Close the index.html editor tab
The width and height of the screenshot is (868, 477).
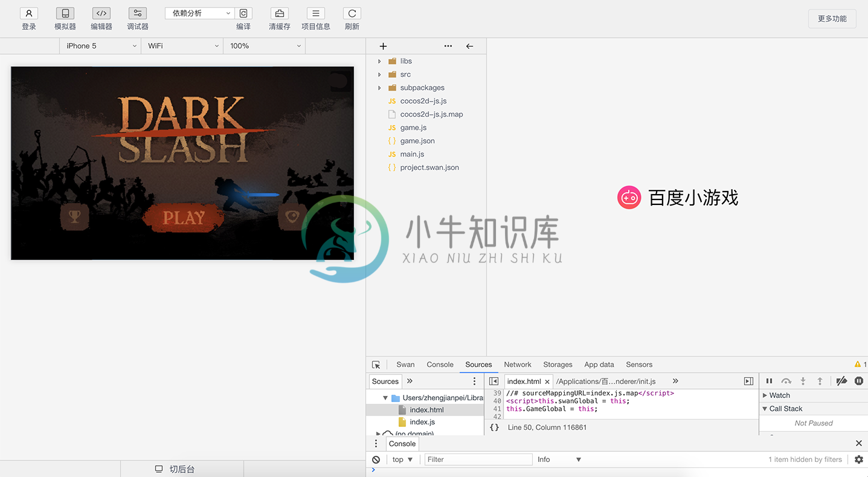(547, 381)
